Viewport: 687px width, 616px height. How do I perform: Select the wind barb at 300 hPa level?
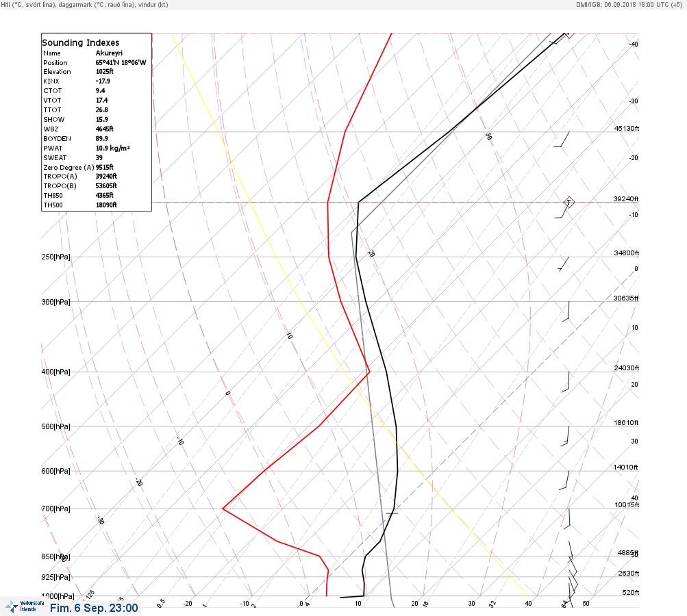pyautogui.click(x=566, y=311)
